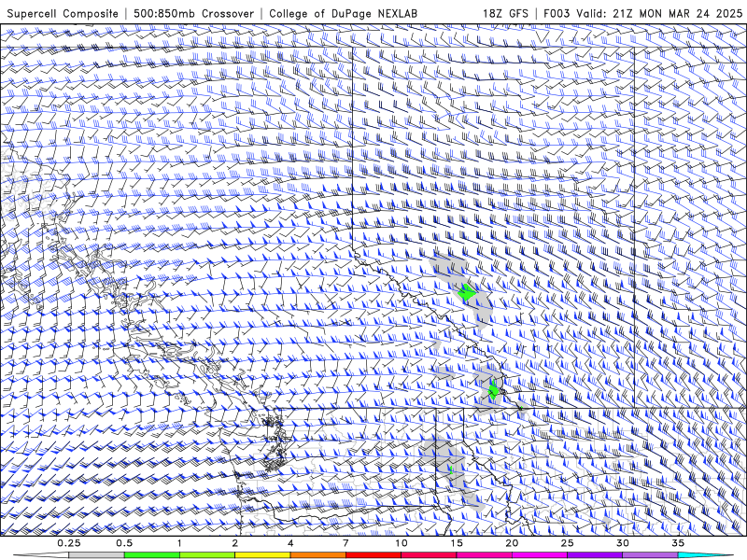The image size is (747, 560).
Task: Click the legend value 7
Action: (x=345, y=543)
